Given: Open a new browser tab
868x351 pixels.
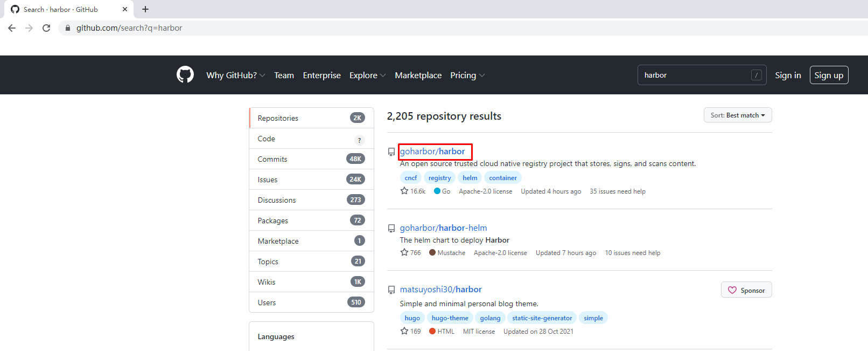Looking at the screenshot, I should [x=145, y=9].
